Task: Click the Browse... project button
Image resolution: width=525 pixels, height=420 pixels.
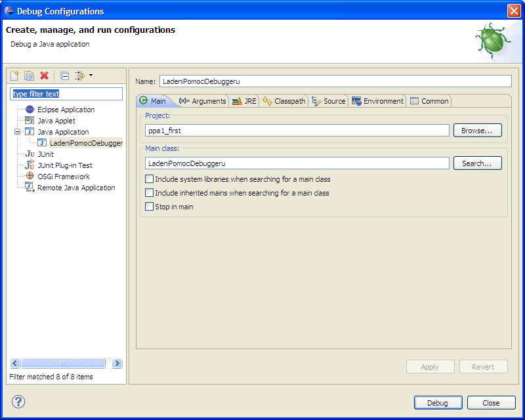Action: pos(478,131)
